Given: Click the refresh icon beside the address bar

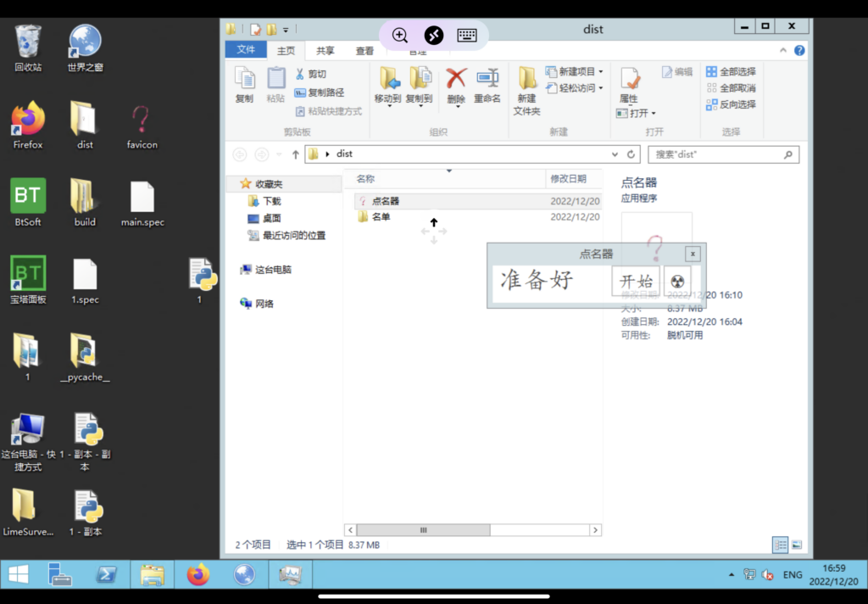Looking at the screenshot, I should click(632, 154).
